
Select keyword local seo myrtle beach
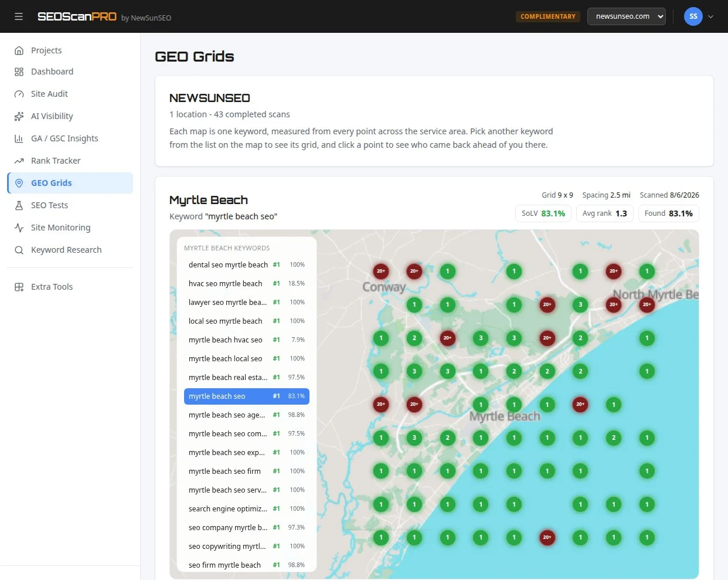click(247, 321)
